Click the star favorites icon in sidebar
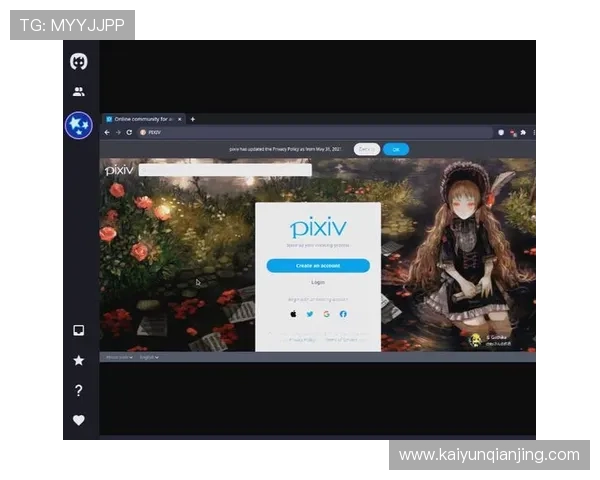600x480 pixels. pos(79,360)
